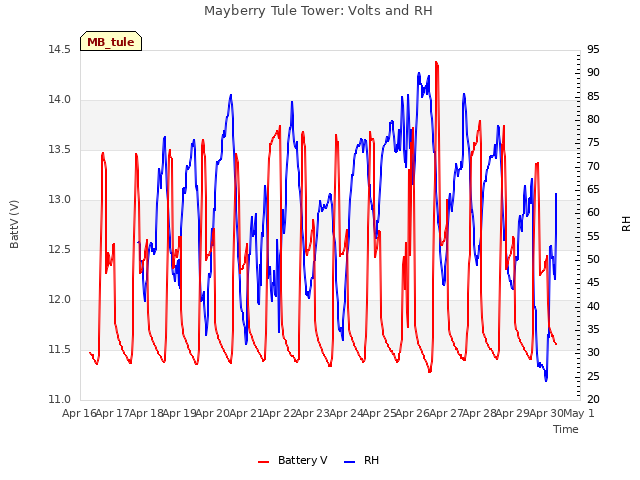Click the Apr 27 date label
The image size is (640, 480).
pos(446,414)
